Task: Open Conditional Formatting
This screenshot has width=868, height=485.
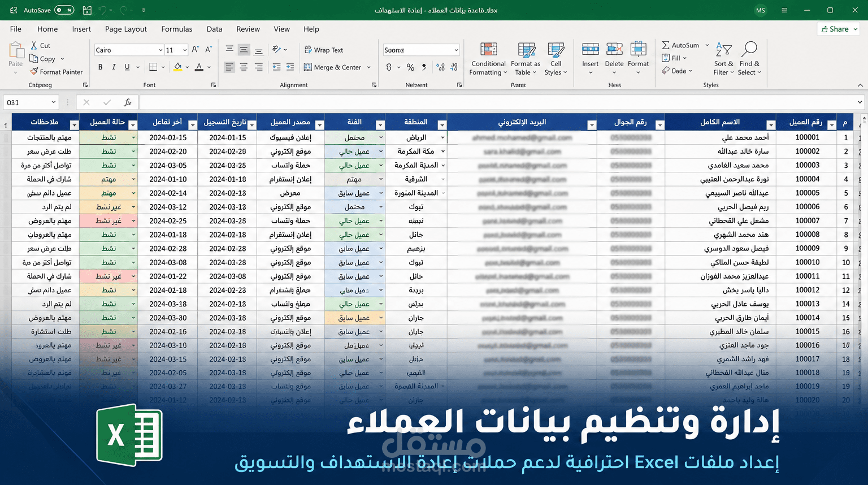Action: point(488,59)
